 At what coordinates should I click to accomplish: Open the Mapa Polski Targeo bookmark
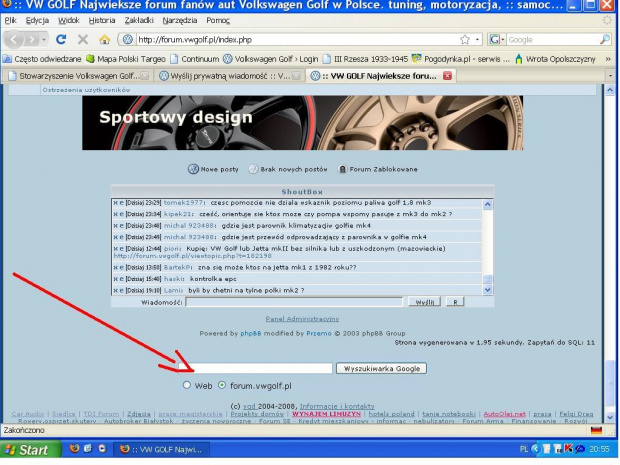pos(126,59)
